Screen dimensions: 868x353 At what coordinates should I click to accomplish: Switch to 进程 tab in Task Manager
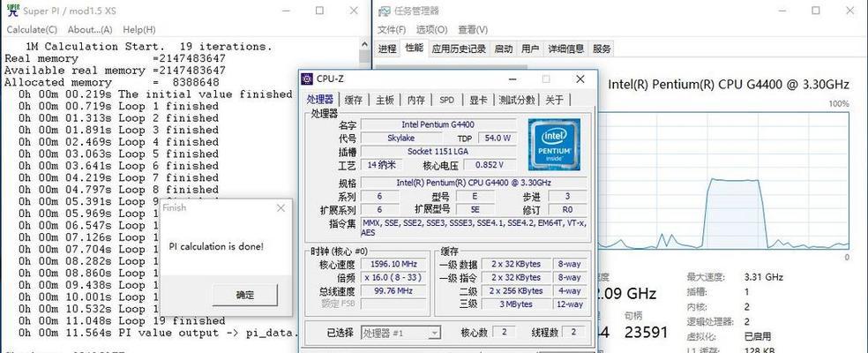pyautogui.click(x=387, y=49)
